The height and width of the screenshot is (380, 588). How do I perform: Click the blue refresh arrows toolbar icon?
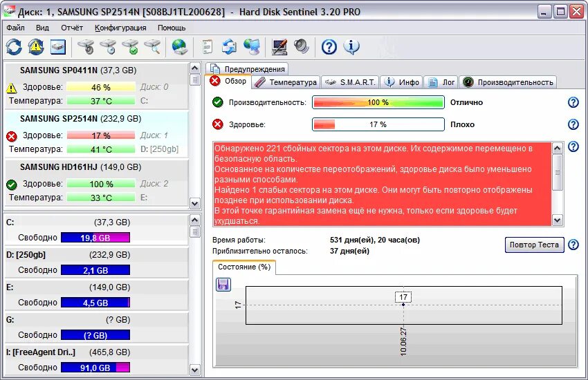pos(14,47)
